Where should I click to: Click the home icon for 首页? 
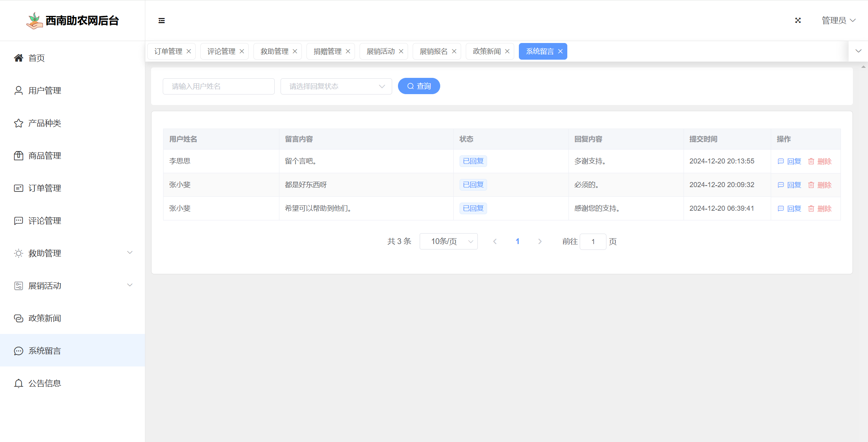[x=18, y=58]
